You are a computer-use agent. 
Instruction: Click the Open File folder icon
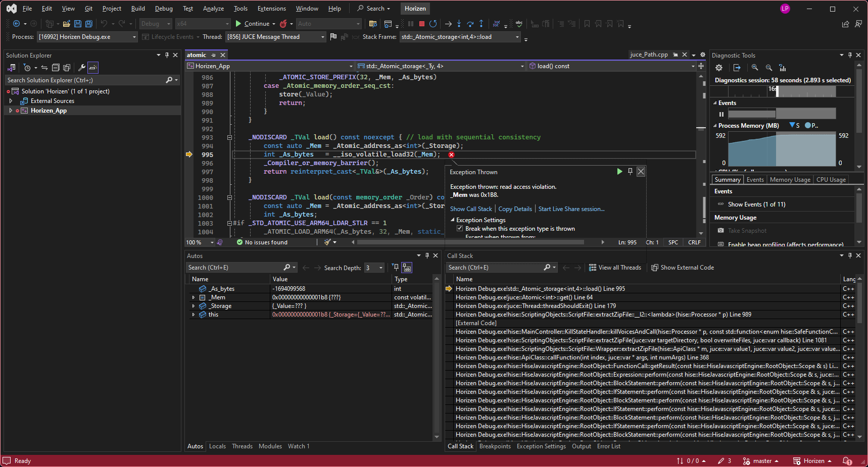click(x=66, y=24)
